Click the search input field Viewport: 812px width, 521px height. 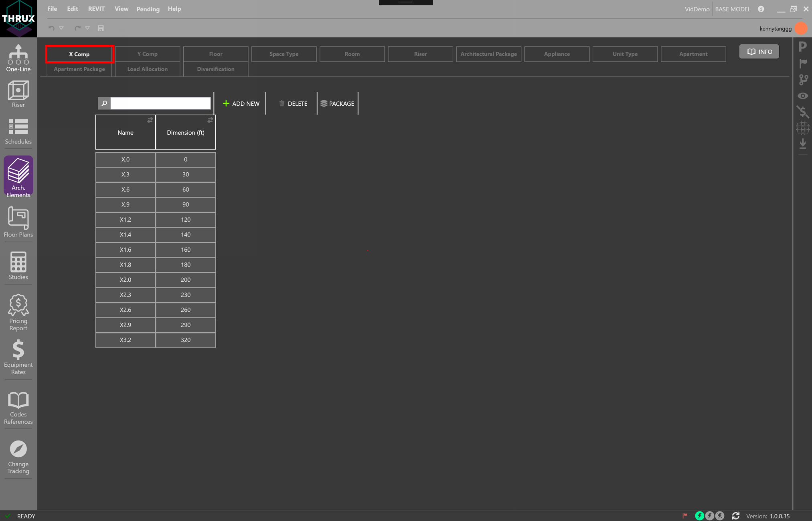coord(160,103)
